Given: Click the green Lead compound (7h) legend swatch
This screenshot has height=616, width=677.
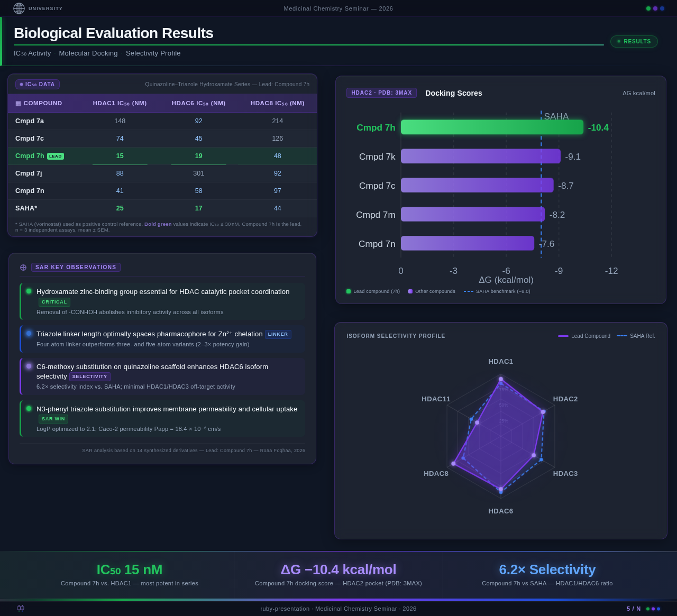Looking at the screenshot, I should click(x=349, y=291).
